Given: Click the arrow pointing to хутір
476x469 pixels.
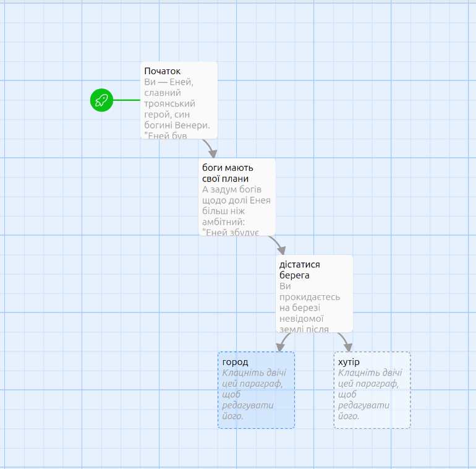Looking at the screenshot, I should tap(345, 342).
